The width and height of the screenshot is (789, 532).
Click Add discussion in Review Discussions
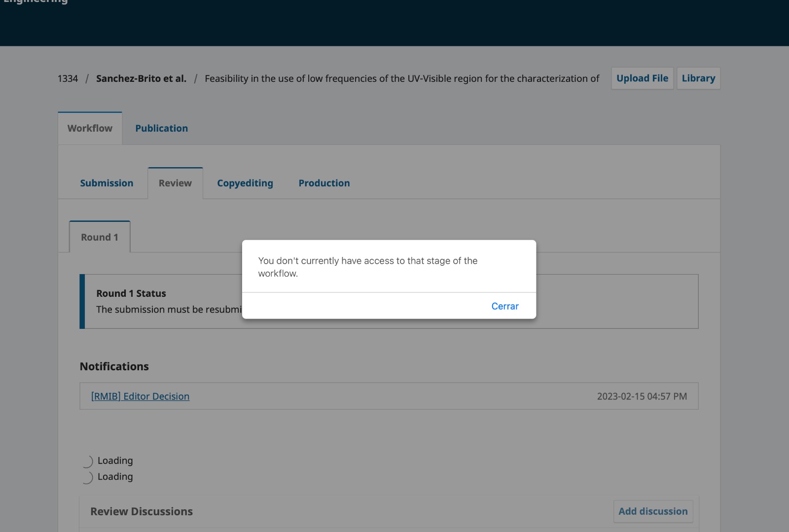point(652,511)
